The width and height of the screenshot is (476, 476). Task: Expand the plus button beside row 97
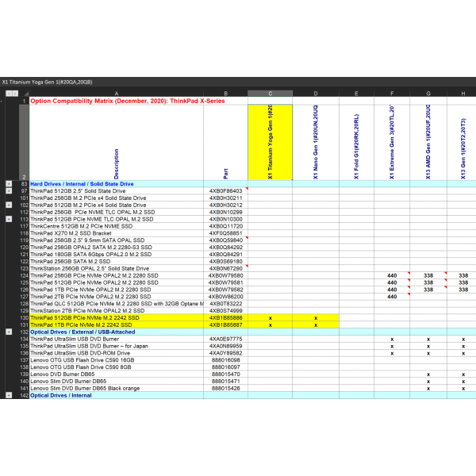pyautogui.click(x=8, y=191)
